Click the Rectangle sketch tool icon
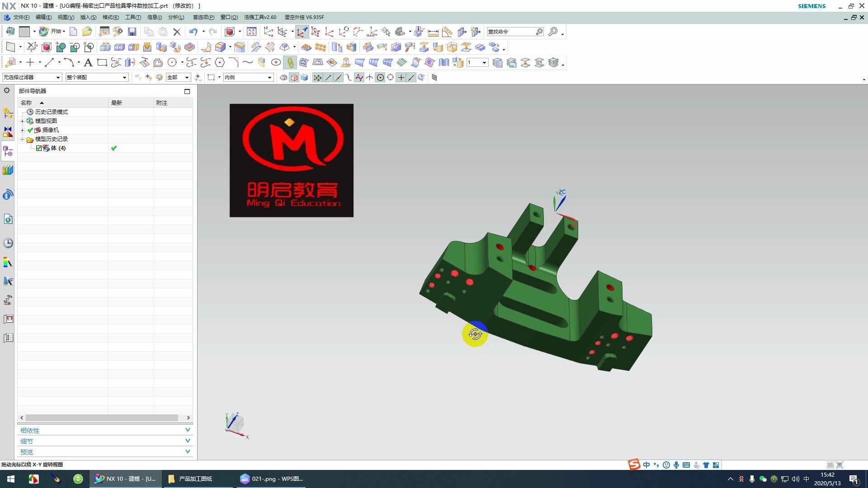Screen dimensions: 868x488 pos(102,62)
